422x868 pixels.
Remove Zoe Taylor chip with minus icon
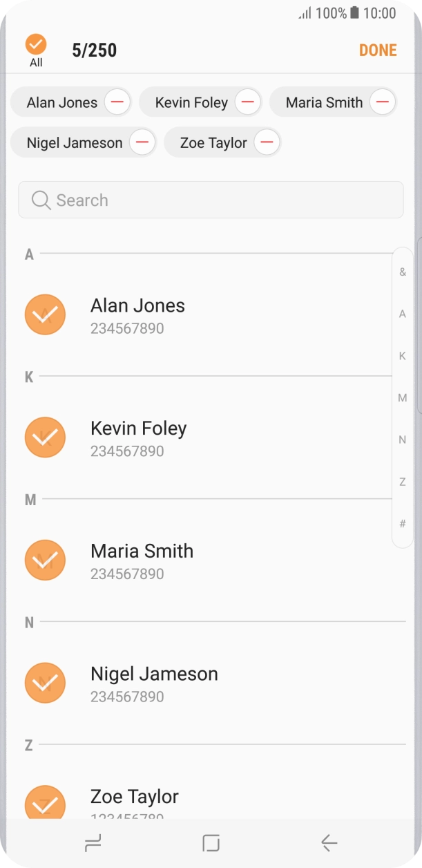coord(267,143)
